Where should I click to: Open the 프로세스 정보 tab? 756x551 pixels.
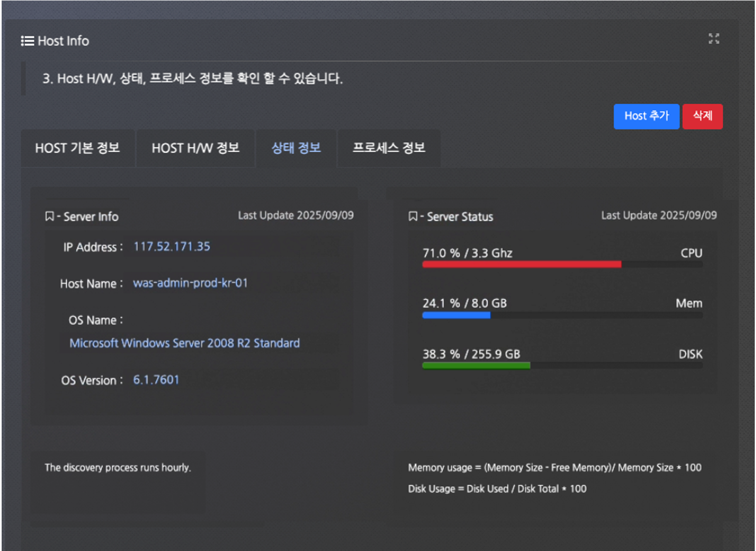click(x=388, y=148)
